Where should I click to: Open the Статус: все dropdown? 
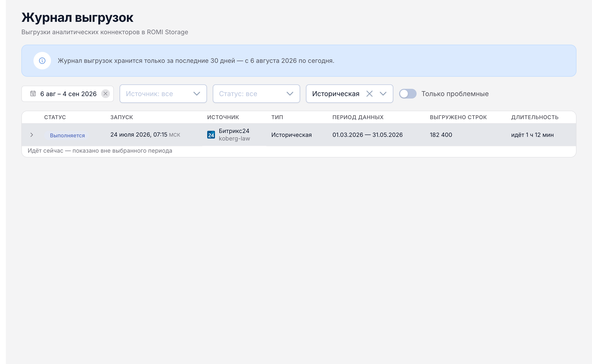256,94
